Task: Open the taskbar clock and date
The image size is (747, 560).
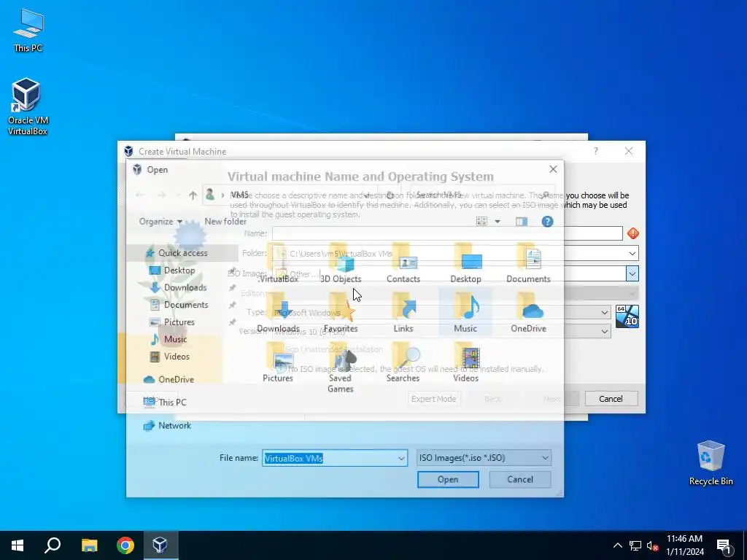Action: click(684, 545)
